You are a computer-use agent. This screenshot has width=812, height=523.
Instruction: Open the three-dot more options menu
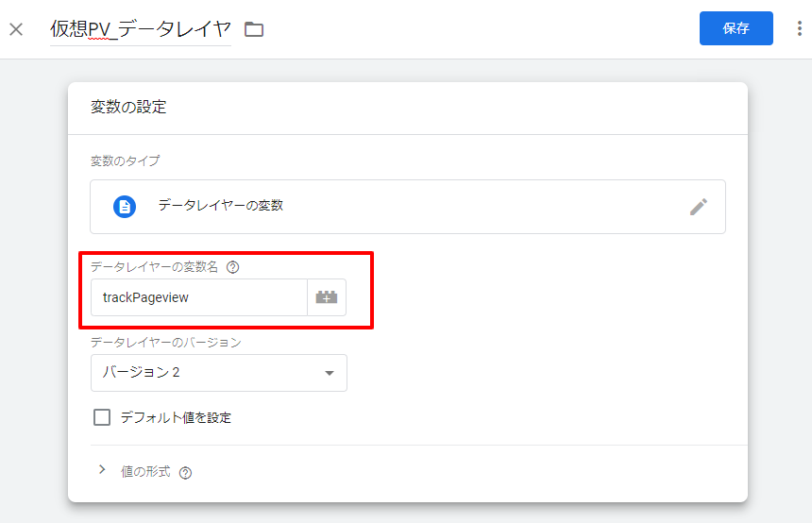[800, 28]
